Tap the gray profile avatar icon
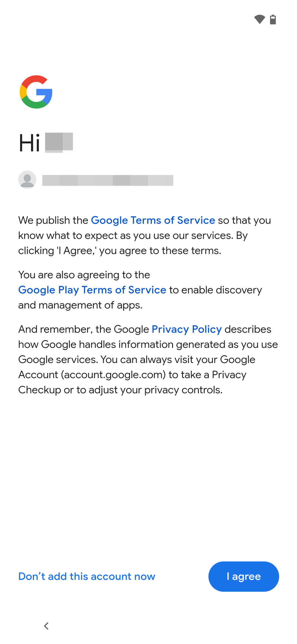Screen dimensions: 297x644 27,180
